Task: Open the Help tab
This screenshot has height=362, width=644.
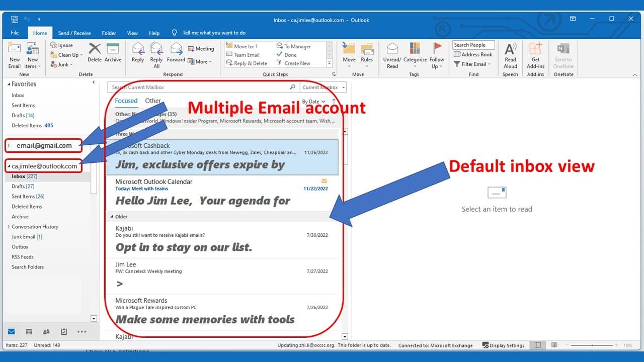Action: point(154,33)
